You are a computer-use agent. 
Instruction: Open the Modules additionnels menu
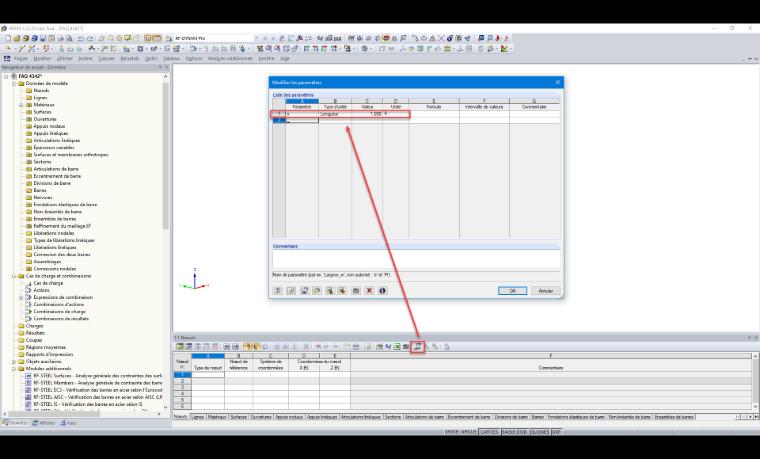230,59
